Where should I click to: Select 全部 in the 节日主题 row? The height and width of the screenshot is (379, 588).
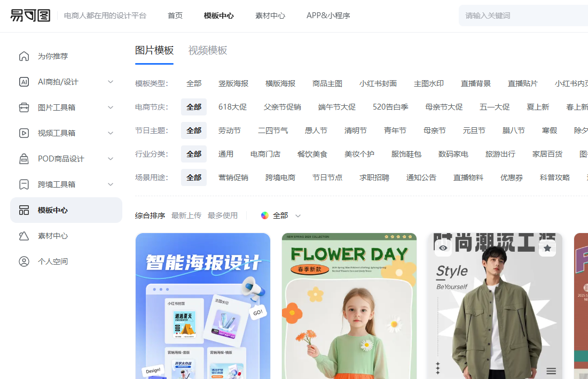(194, 130)
